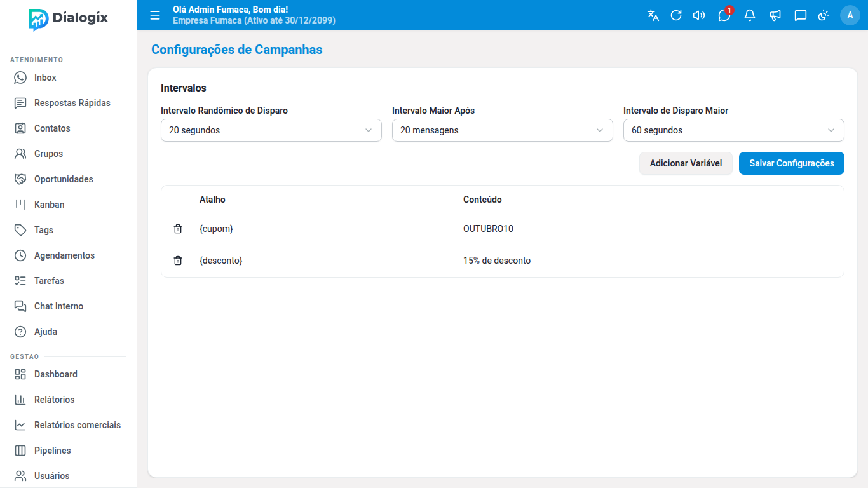The width and height of the screenshot is (868, 488).
Task: Click the Grupos people icon
Action: [x=20, y=154]
